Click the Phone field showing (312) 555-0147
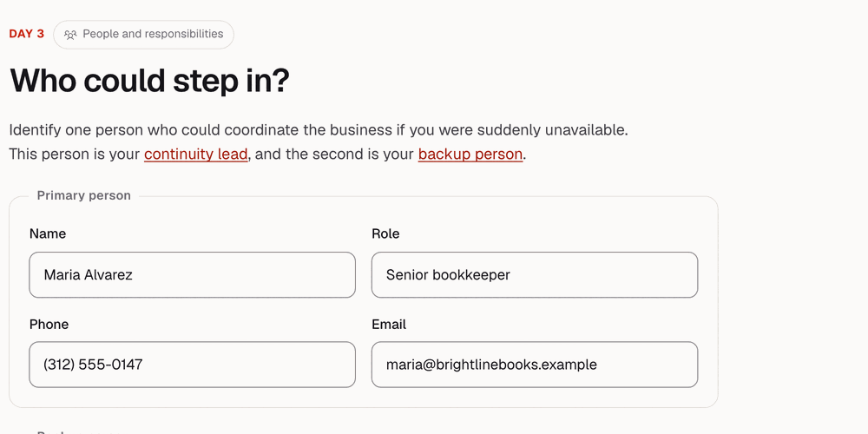The height and width of the screenshot is (434, 868). pos(192,365)
